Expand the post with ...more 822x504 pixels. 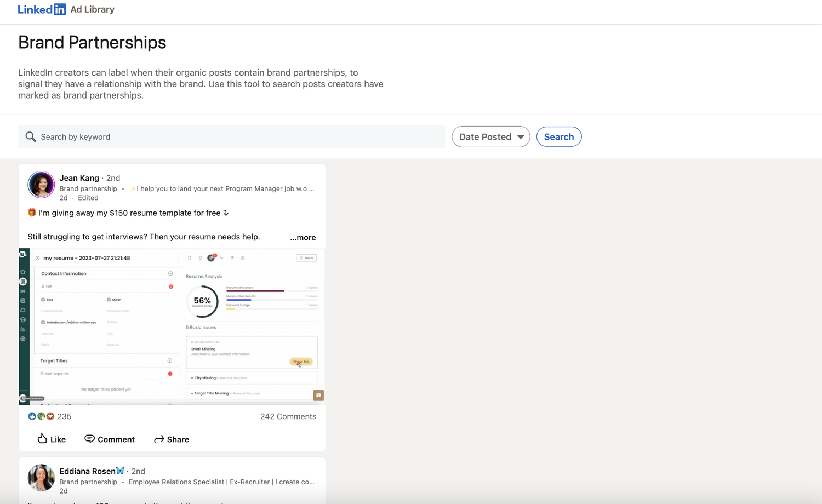303,237
